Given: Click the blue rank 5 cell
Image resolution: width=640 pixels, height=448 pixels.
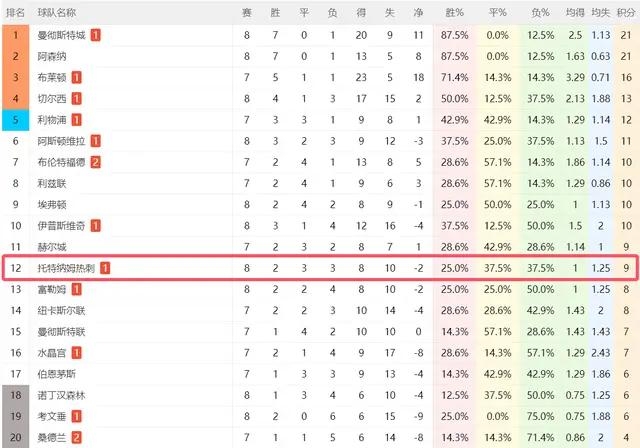Looking at the screenshot, I should pyautogui.click(x=16, y=120).
